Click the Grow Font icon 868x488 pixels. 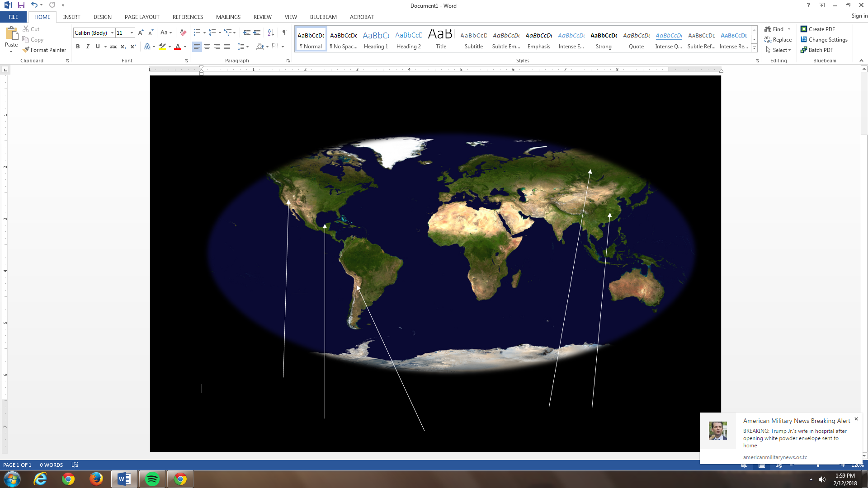141,33
